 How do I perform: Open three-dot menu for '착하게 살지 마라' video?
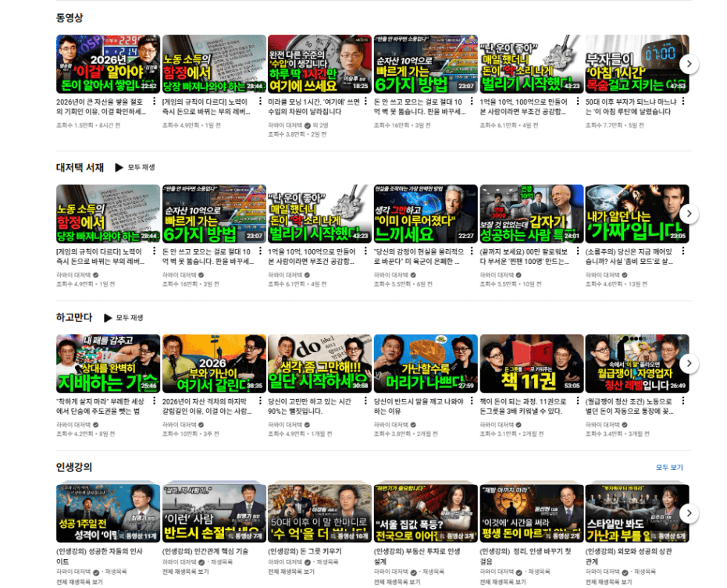point(155,401)
